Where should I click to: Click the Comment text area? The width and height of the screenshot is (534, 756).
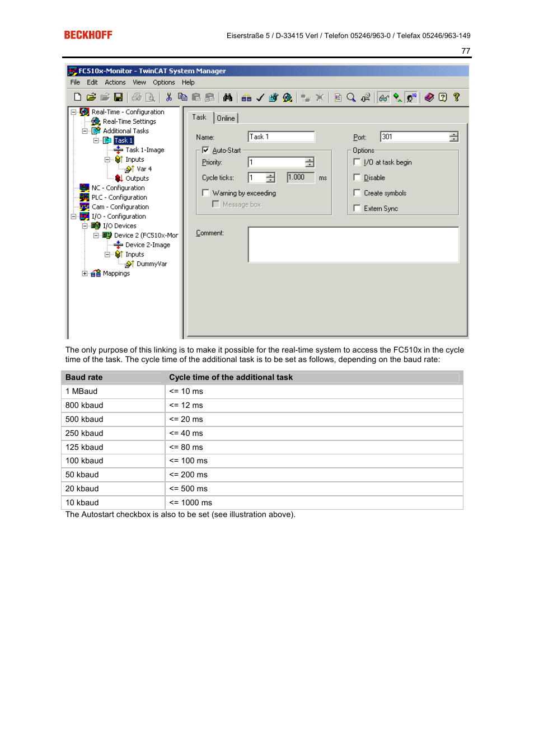(x=353, y=245)
